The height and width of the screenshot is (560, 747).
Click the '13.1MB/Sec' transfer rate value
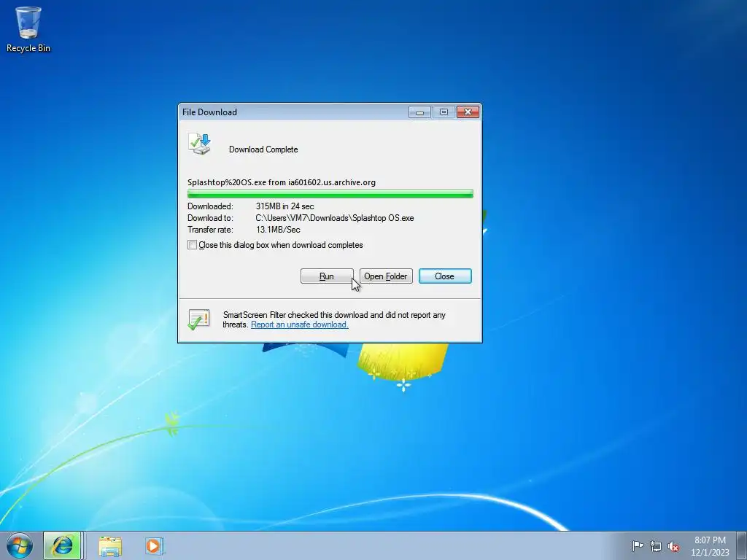point(278,230)
